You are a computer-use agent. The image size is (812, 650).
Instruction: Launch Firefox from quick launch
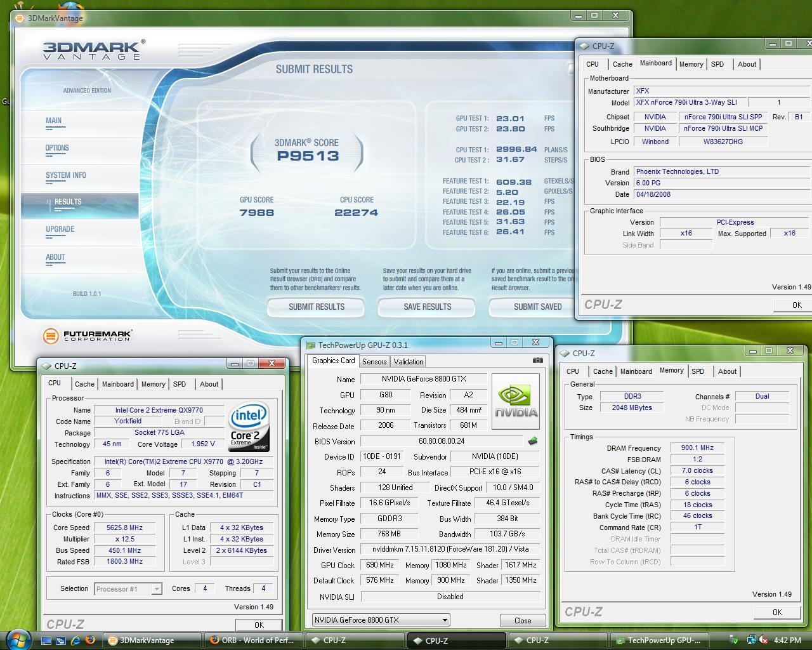pyautogui.click(x=90, y=640)
